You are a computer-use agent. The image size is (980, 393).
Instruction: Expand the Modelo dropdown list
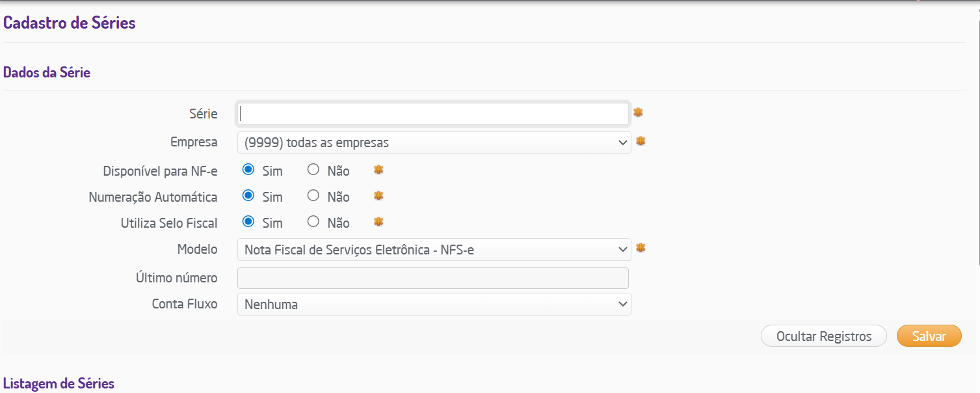(434, 249)
